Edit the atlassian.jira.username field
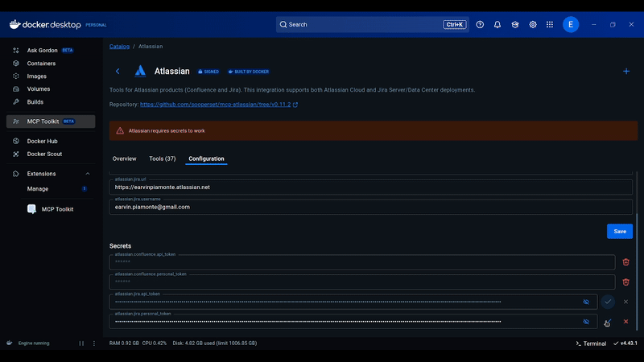 371,207
